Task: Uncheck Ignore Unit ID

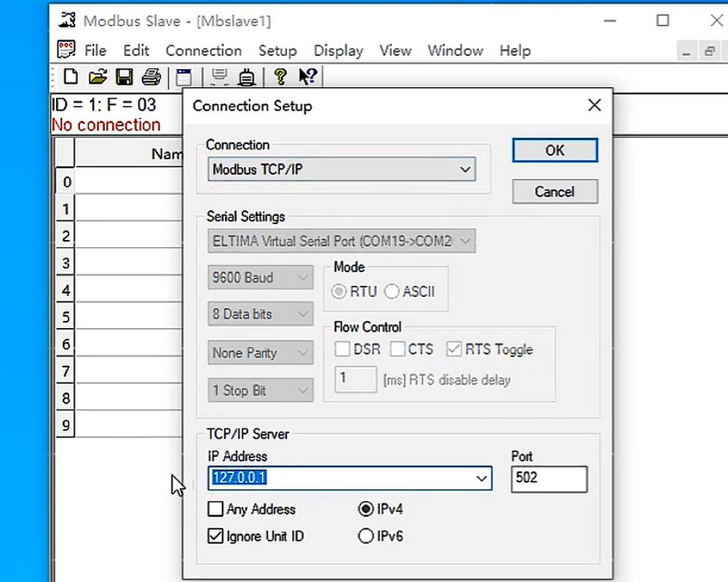Action: pos(215,536)
